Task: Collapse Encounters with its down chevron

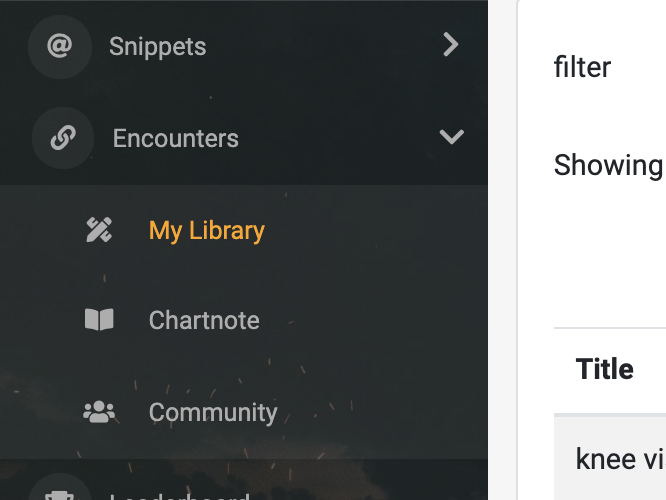Action: tap(452, 137)
